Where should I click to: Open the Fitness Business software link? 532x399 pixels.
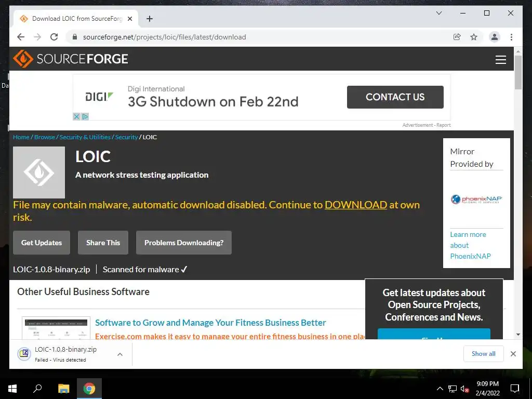coord(210,323)
